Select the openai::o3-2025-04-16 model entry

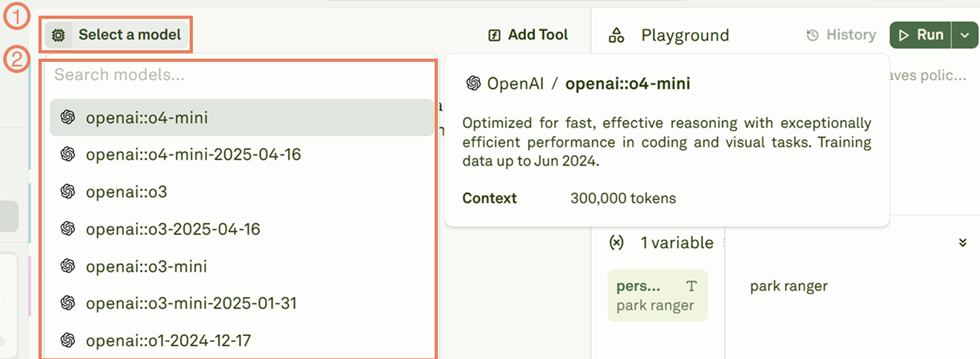click(x=241, y=229)
